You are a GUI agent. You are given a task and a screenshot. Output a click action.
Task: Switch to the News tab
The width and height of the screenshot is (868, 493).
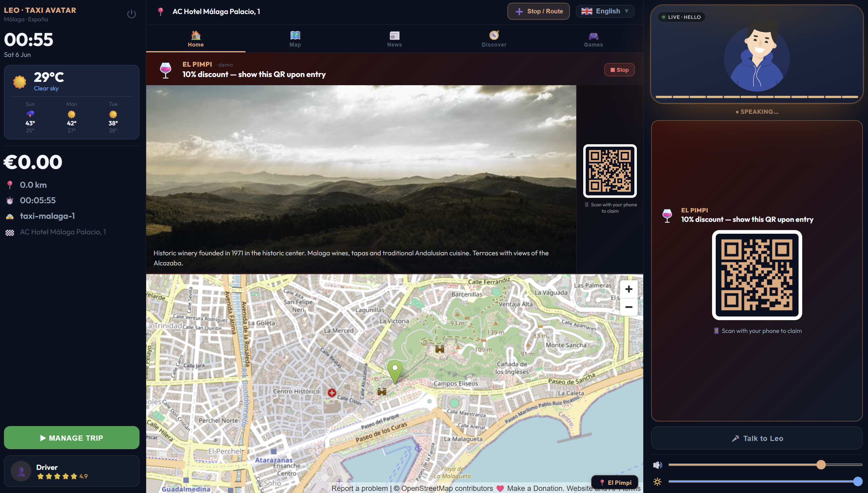(x=394, y=39)
